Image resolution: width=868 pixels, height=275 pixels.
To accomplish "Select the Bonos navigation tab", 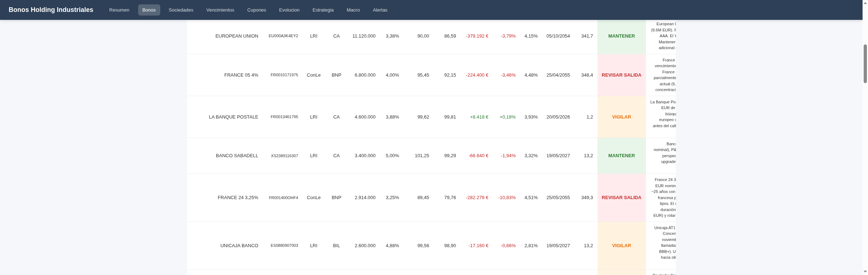I will [x=149, y=10].
